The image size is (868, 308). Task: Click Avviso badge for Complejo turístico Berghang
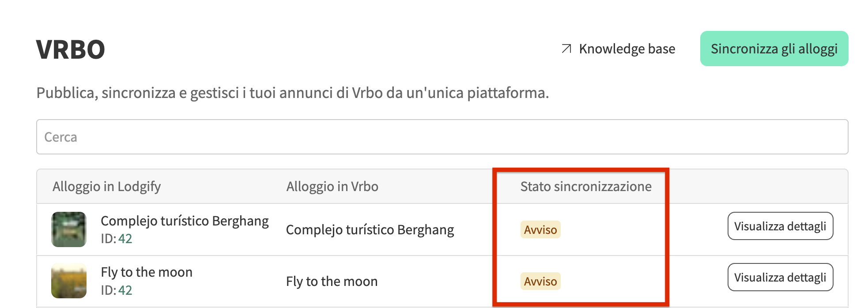(540, 229)
